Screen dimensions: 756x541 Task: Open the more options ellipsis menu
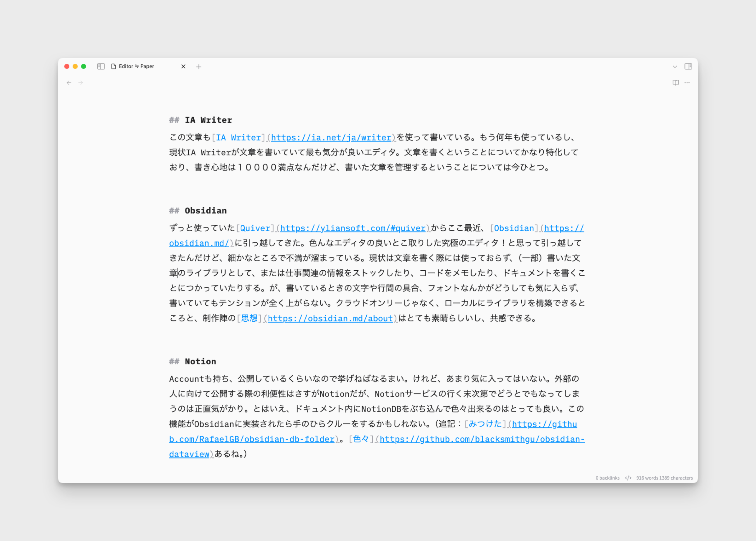687,83
